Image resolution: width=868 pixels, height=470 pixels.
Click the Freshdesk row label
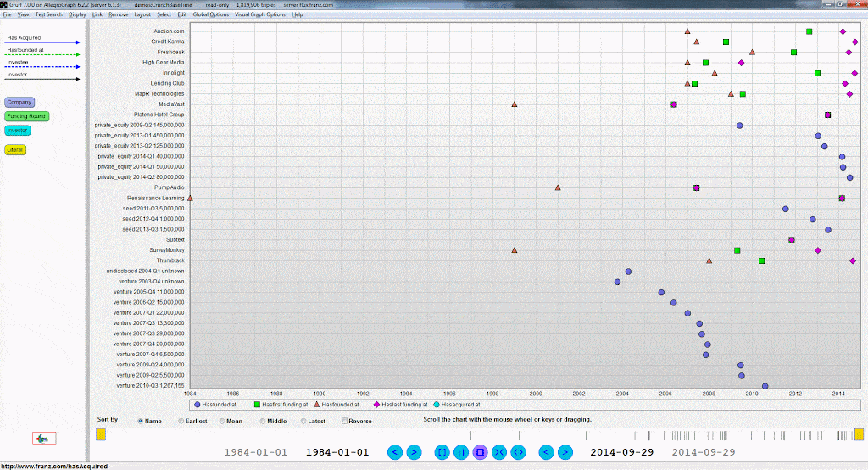(x=170, y=52)
